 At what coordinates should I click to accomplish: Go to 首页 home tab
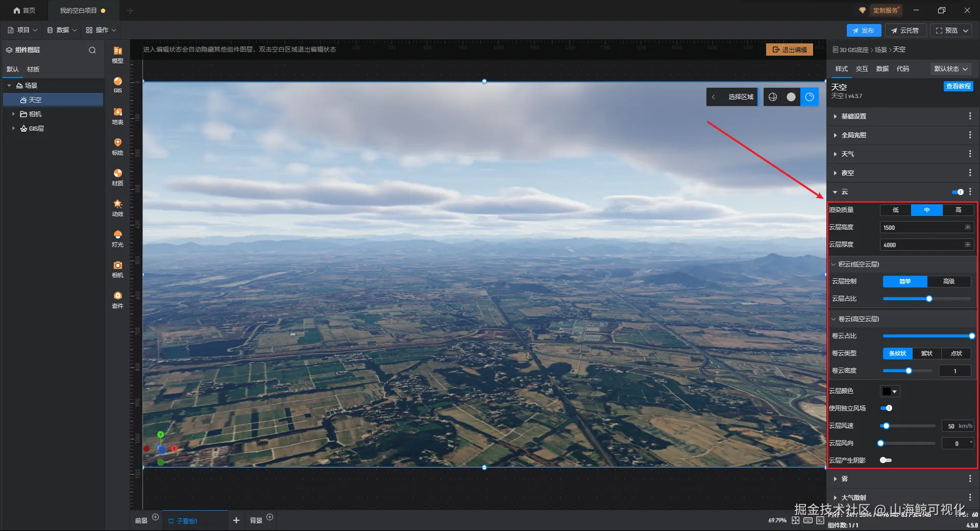point(24,10)
